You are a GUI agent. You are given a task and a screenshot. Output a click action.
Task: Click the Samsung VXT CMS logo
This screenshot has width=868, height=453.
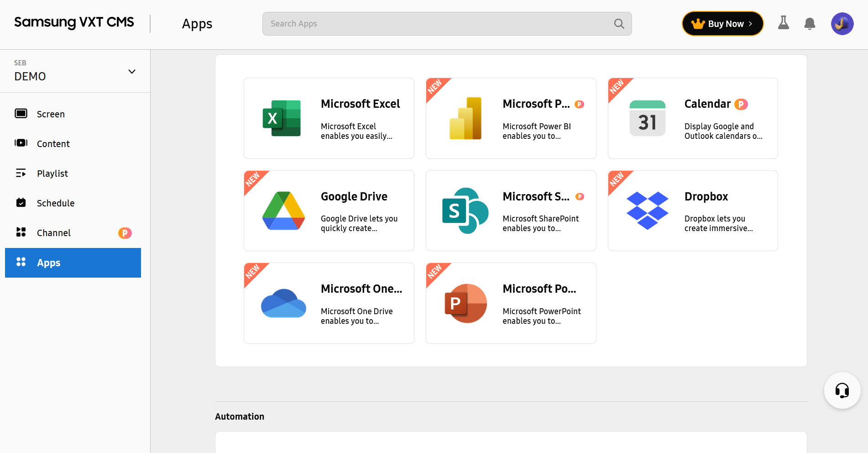click(74, 22)
